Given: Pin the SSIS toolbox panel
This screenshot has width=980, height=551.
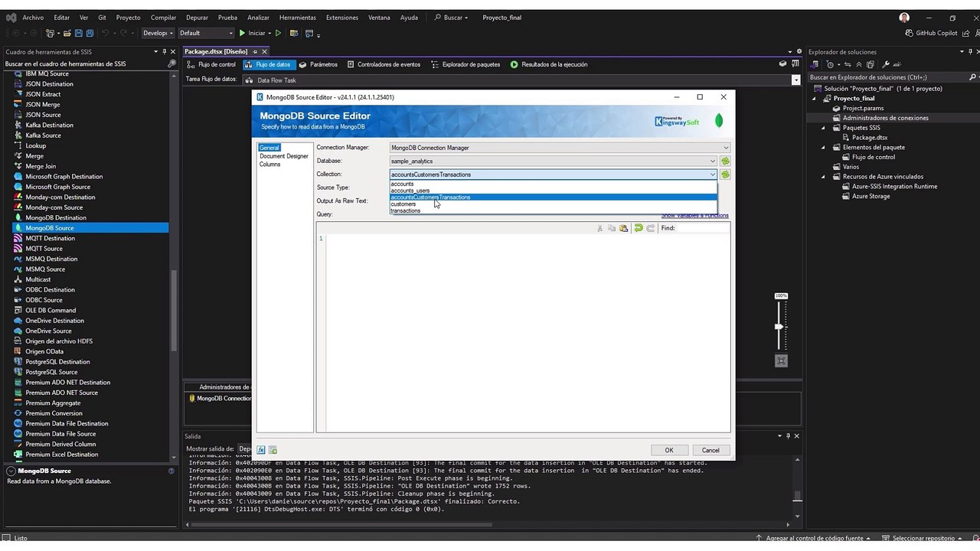Looking at the screenshot, I should pyautogui.click(x=165, y=52).
